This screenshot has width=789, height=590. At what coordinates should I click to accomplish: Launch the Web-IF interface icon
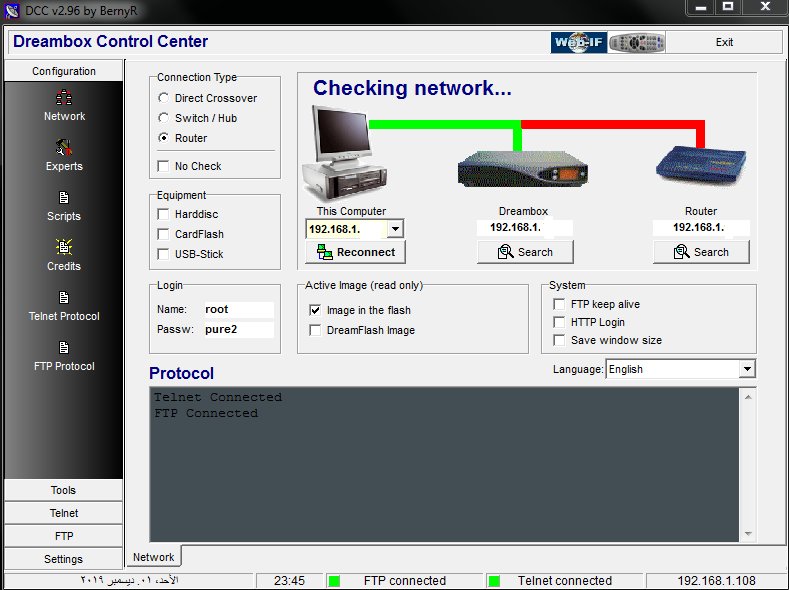(579, 42)
